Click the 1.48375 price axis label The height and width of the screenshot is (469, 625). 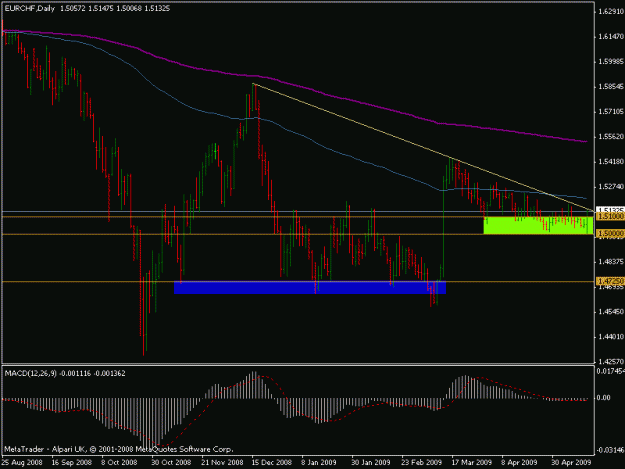[611, 261]
